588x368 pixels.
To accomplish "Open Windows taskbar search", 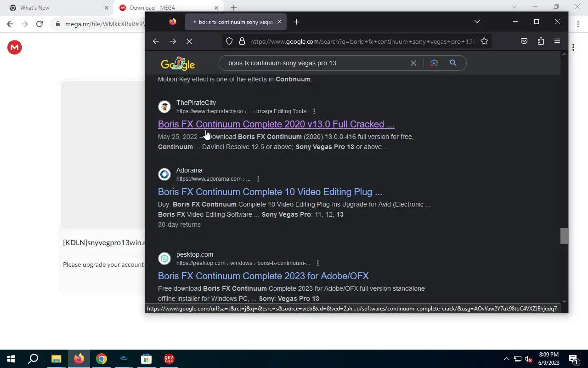I will (33, 359).
